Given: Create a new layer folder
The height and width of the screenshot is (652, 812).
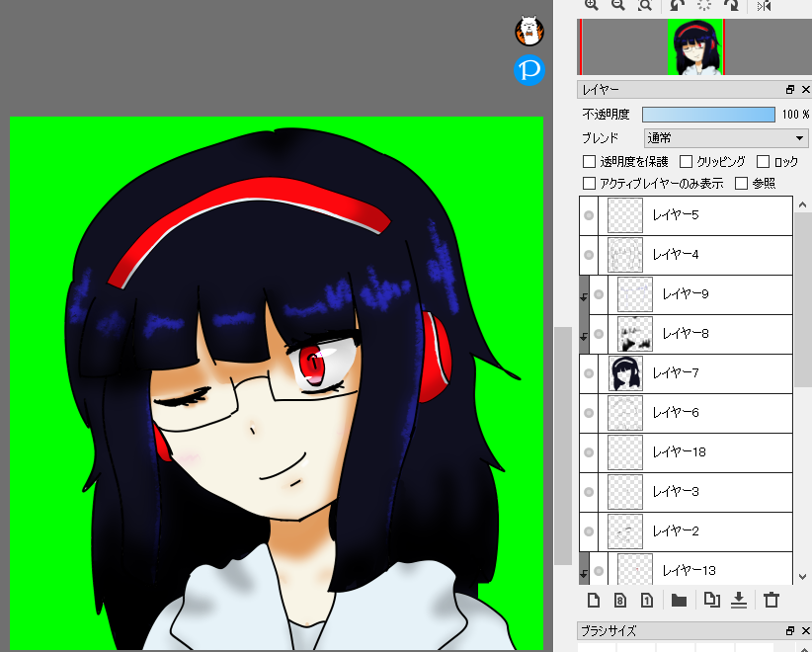Looking at the screenshot, I should 679,601.
